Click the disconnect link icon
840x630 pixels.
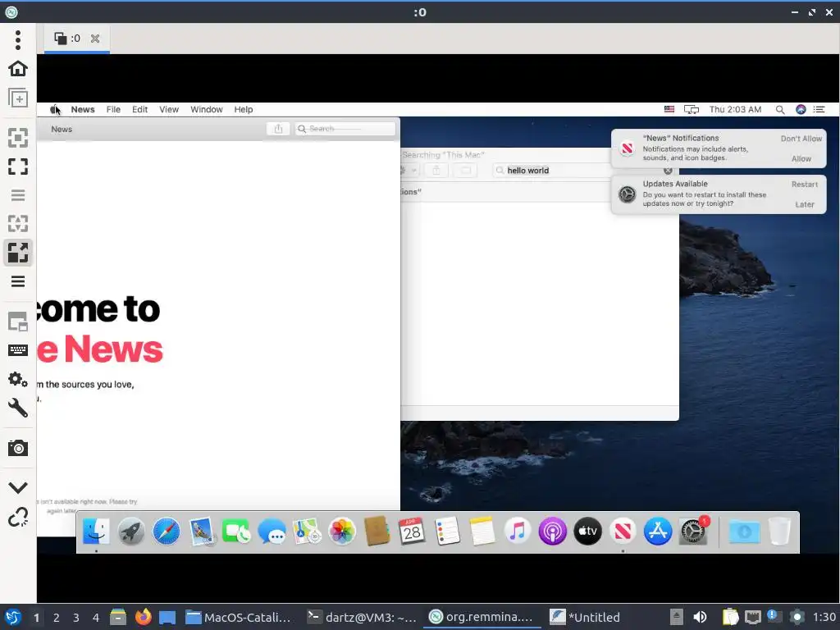pos(18,517)
